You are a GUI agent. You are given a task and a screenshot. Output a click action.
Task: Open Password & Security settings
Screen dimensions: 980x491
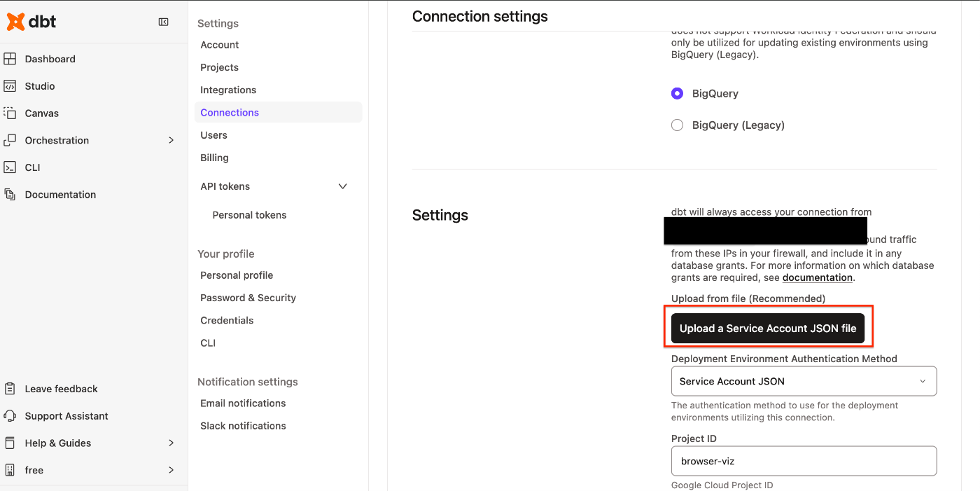pyautogui.click(x=248, y=298)
